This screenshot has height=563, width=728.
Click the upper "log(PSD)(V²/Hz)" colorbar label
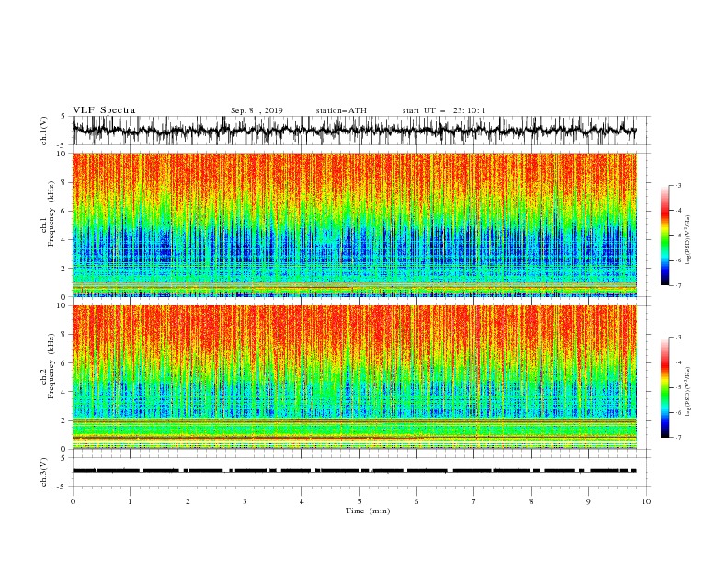click(x=688, y=240)
